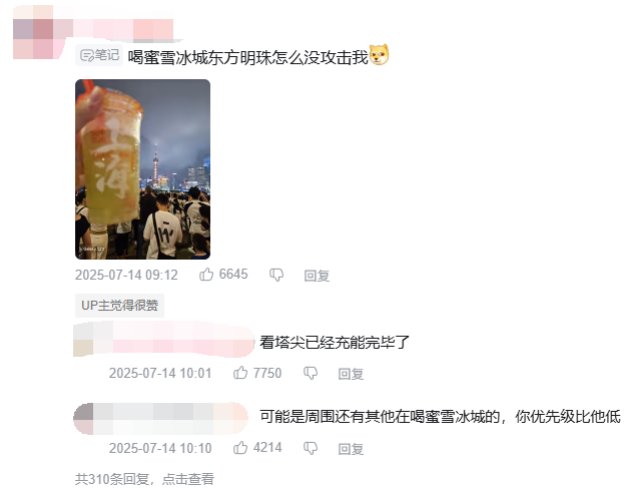
Task: Click the comment text 喝蜜雪冰城东方明珠怎么没攻击我
Action: point(248,57)
